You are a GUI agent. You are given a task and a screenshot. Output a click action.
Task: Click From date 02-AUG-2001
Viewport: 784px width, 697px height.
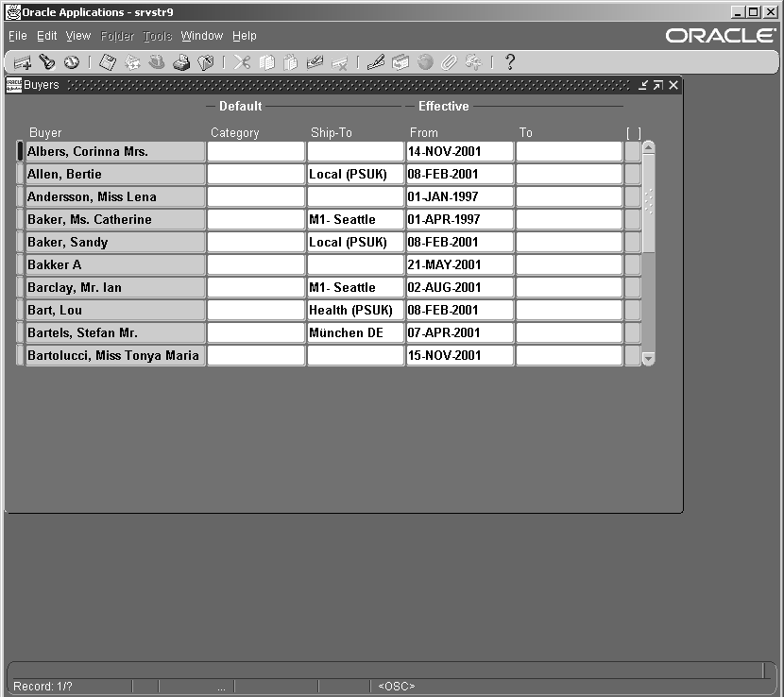460,287
